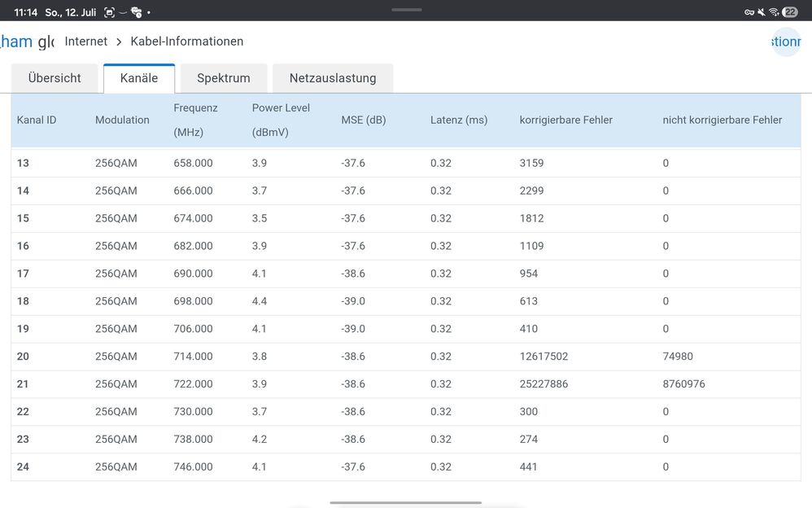Viewport: 812px width, 508px height.
Task: Click the MSE (dB) column header
Action: [x=364, y=120]
